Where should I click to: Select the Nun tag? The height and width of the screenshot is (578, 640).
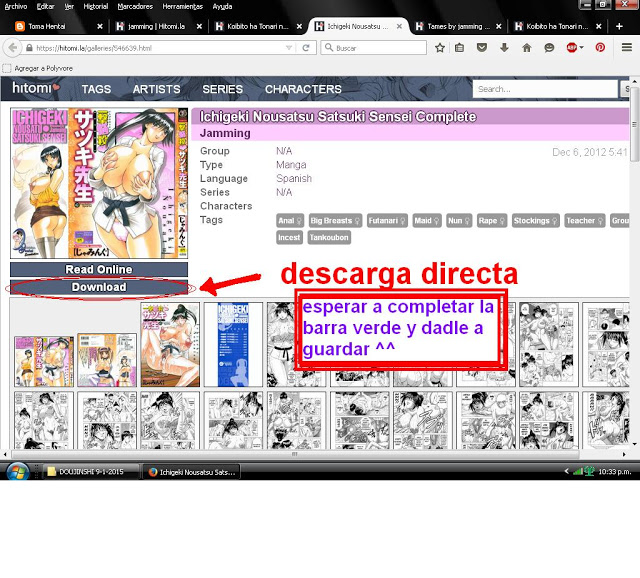[x=459, y=221]
